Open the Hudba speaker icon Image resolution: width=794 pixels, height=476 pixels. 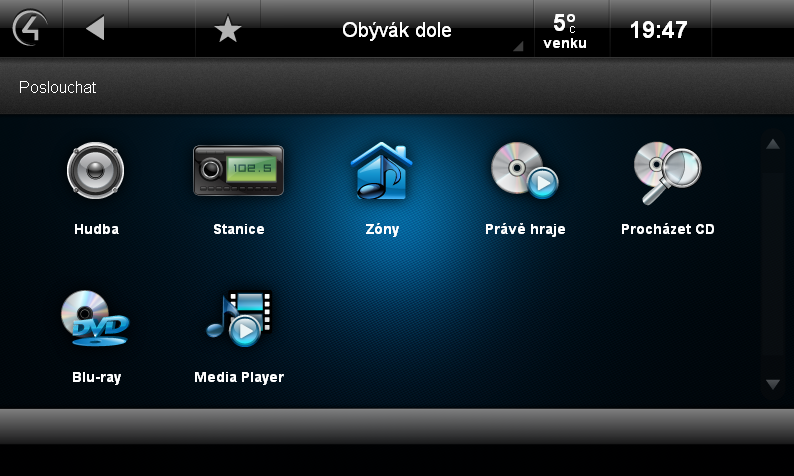click(x=96, y=170)
